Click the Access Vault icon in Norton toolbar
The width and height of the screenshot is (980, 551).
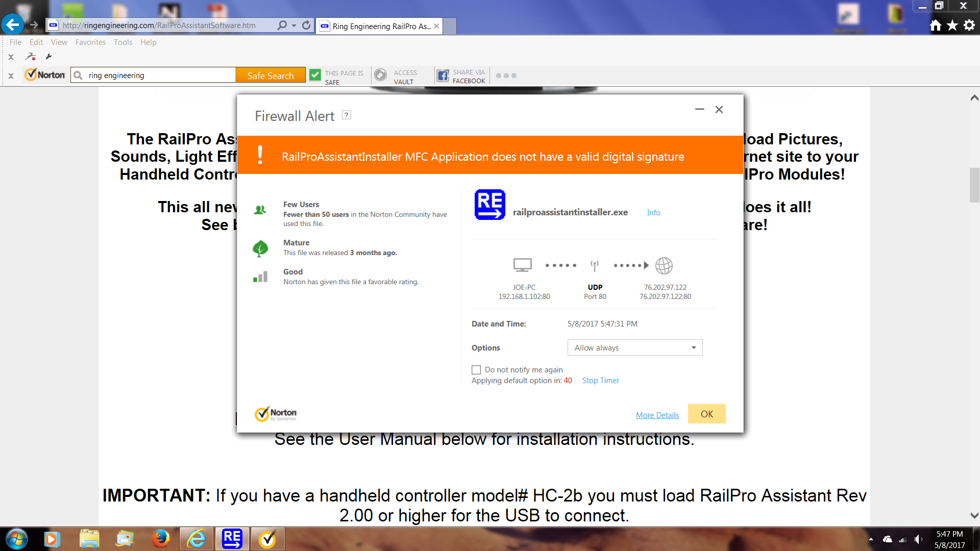(x=380, y=76)
